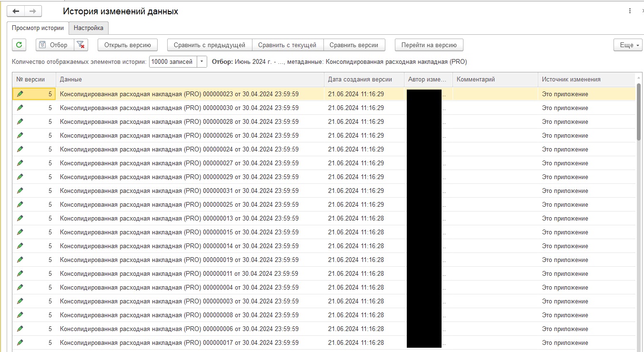Open the Отбор filter button

[x=55, y=45]
